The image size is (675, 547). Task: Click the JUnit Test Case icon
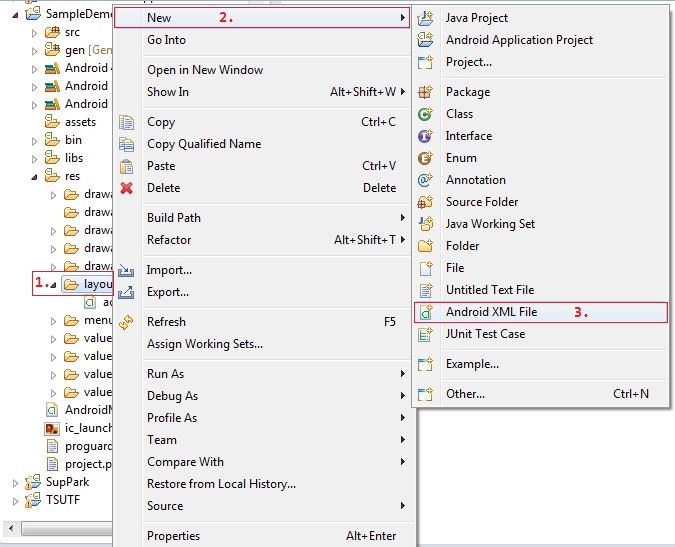pos(426,334)
